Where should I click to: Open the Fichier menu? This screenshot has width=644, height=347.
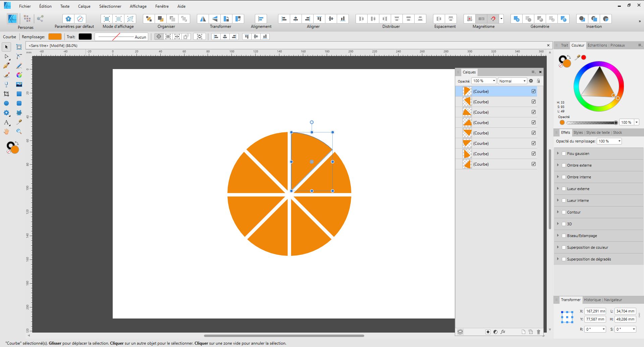(25, 6)
